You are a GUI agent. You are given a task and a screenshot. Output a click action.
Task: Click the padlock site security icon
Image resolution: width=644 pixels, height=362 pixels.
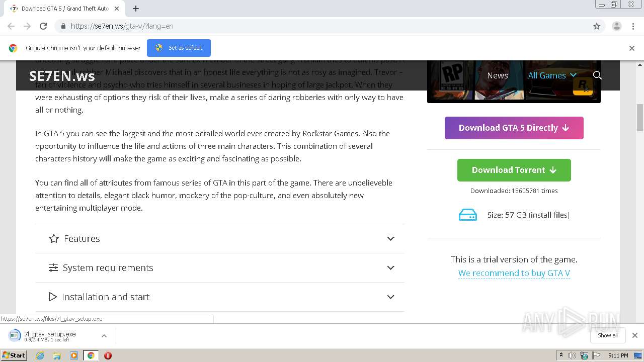click(x=63, y=26)
